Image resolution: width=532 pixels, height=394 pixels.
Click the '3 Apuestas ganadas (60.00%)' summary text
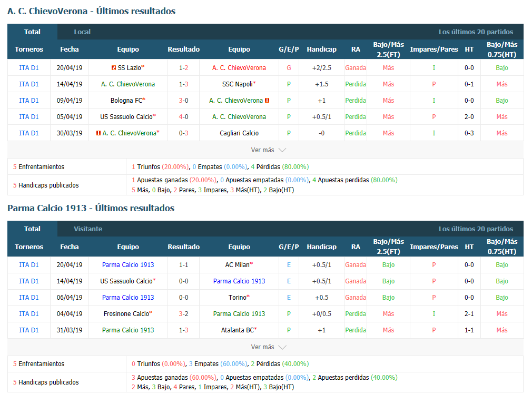coord(174,378)
